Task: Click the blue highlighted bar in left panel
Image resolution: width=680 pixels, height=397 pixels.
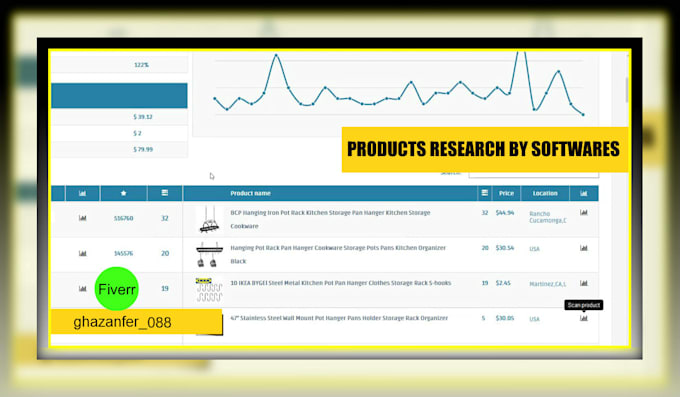Action: (x=119, y=95)
